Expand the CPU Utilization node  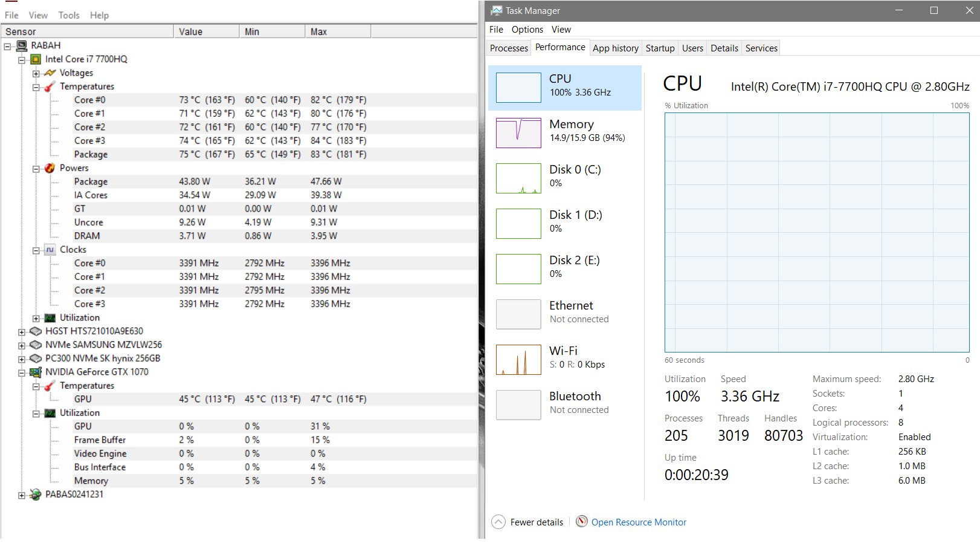coord(36,319)
